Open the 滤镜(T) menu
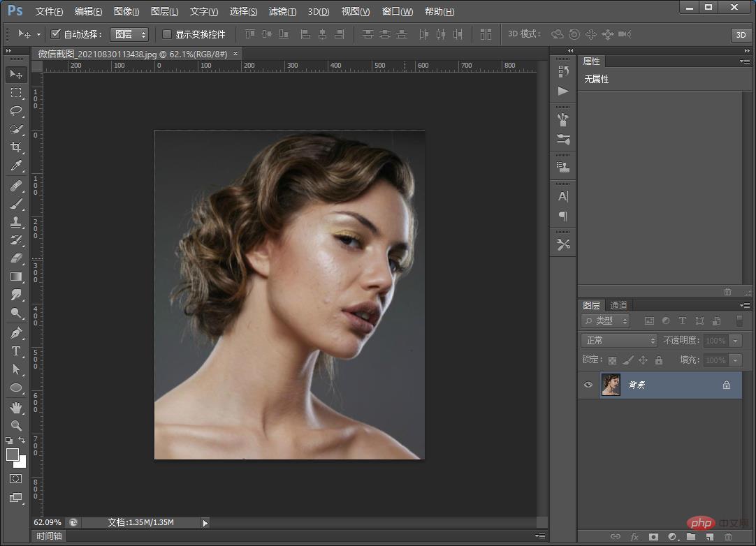The width and height of the screenshot is (756, 546). (282, 11)
